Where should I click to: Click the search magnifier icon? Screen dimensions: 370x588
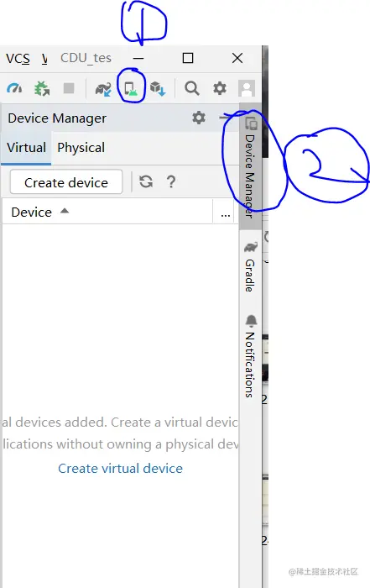[x=192, y=88]
